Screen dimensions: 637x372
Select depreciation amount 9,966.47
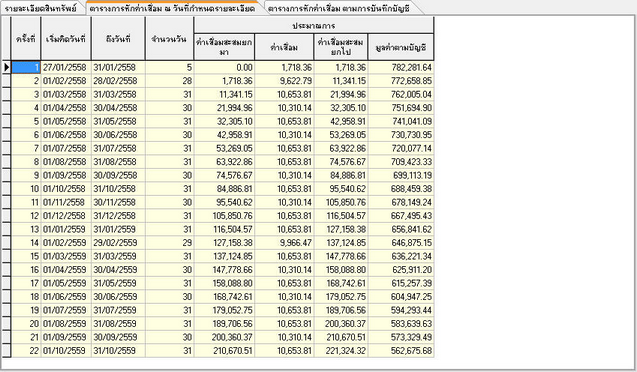coord(284,243)
